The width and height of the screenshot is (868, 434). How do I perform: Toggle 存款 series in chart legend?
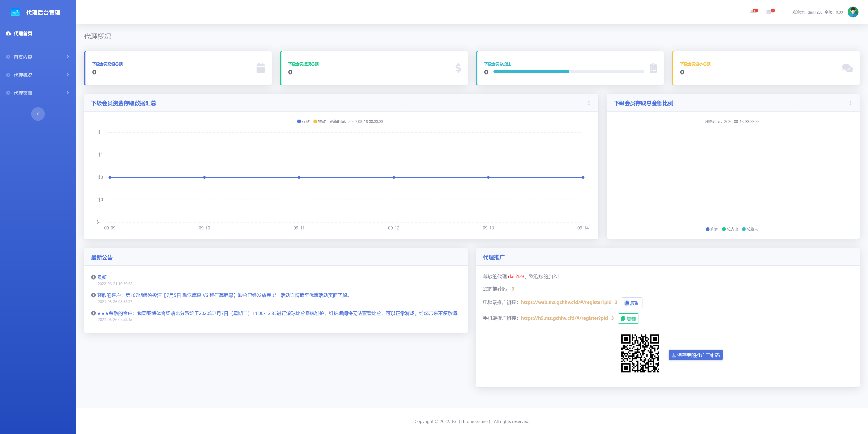303,122
